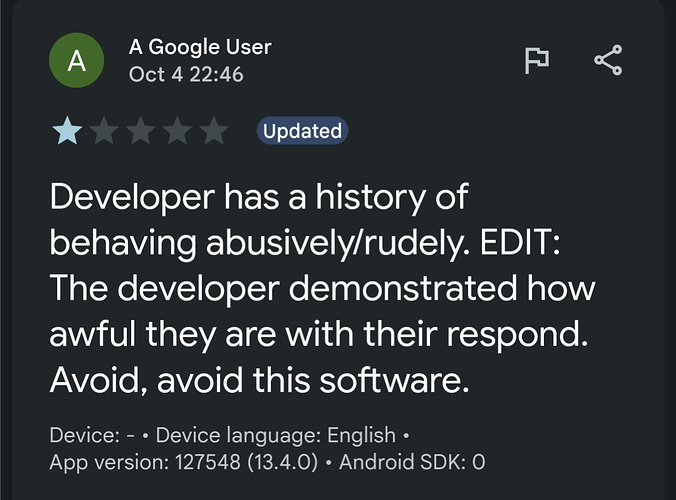Flag this review as inappropriate

click(x=538, y=60)
